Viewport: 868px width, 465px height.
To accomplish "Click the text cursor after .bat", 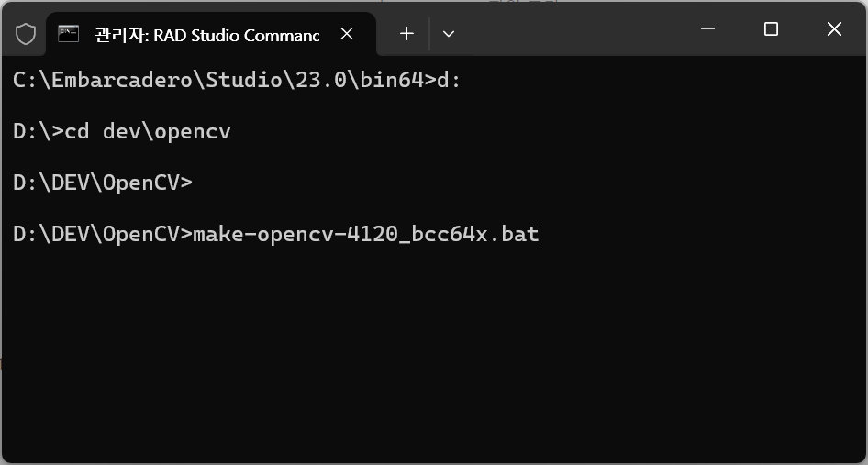I will pos(540,234).
